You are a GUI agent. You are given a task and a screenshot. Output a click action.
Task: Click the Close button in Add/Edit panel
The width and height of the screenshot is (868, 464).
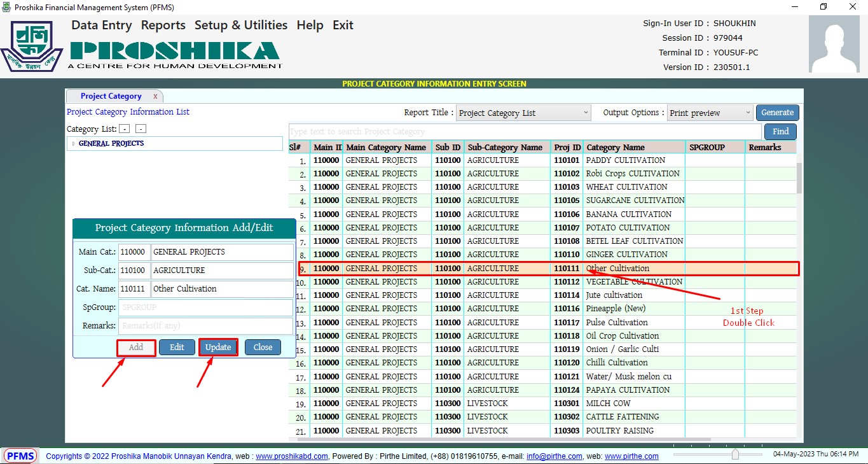263,348
